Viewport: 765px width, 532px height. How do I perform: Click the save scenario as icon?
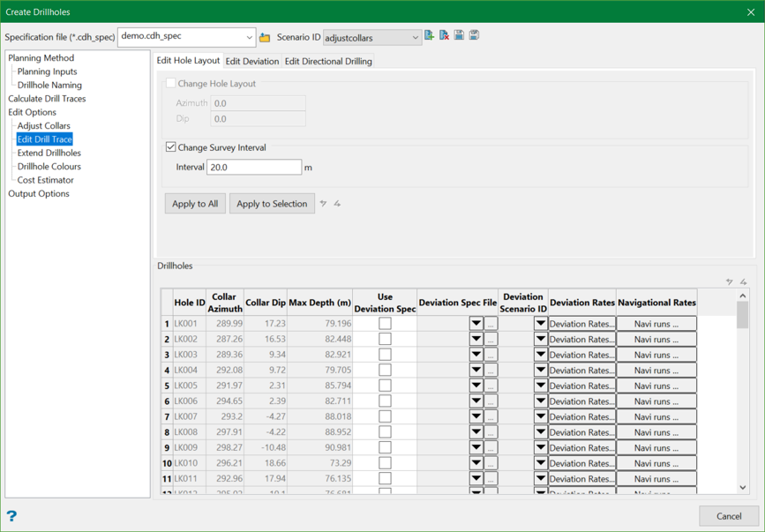(x=475, y=35)
